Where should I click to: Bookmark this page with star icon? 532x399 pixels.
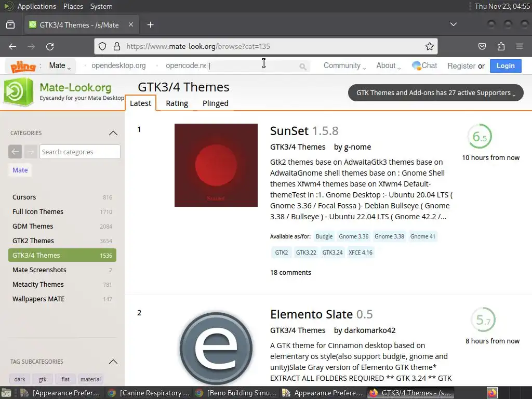click(429, 46)
